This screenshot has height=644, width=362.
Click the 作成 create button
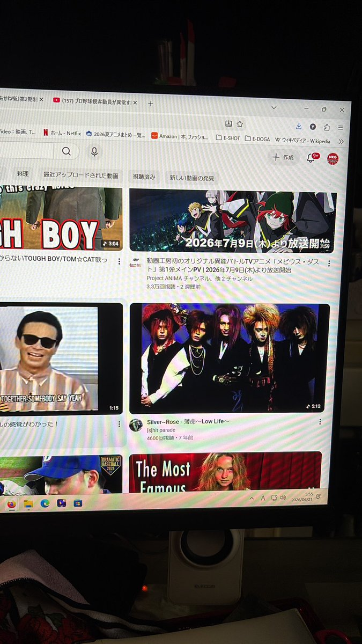pyautogui.click(x=283, y=157)
